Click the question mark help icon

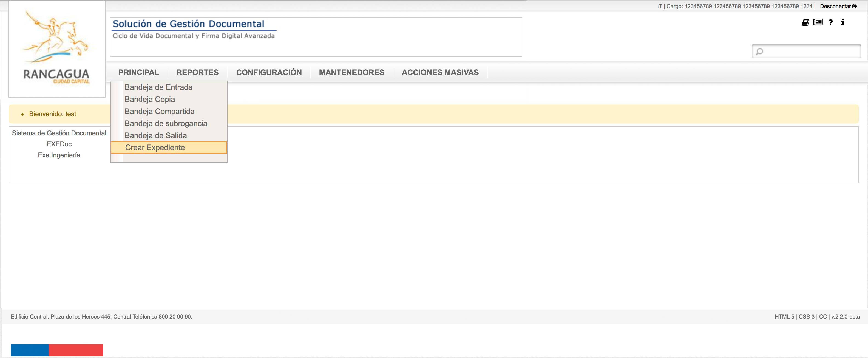point(831,22)
